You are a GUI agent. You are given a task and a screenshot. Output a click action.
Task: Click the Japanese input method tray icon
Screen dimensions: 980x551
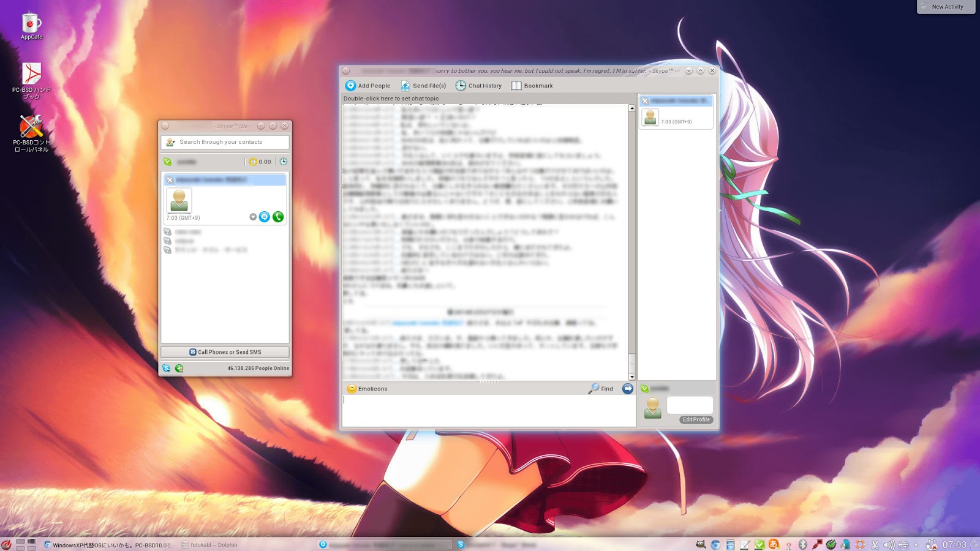774,544
